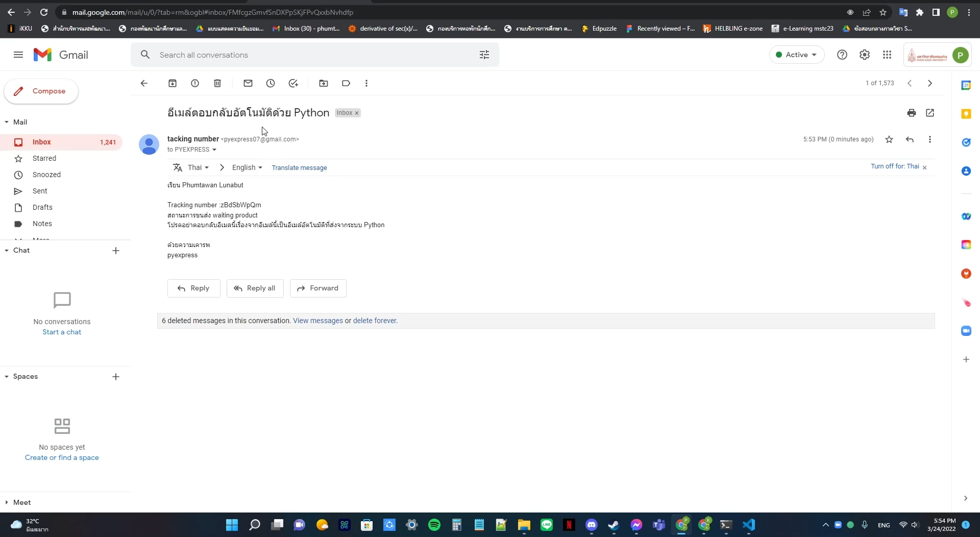Viewport: 980px width, 537px height.
Task: Click the Reply all button
Action: coord(255,288)
